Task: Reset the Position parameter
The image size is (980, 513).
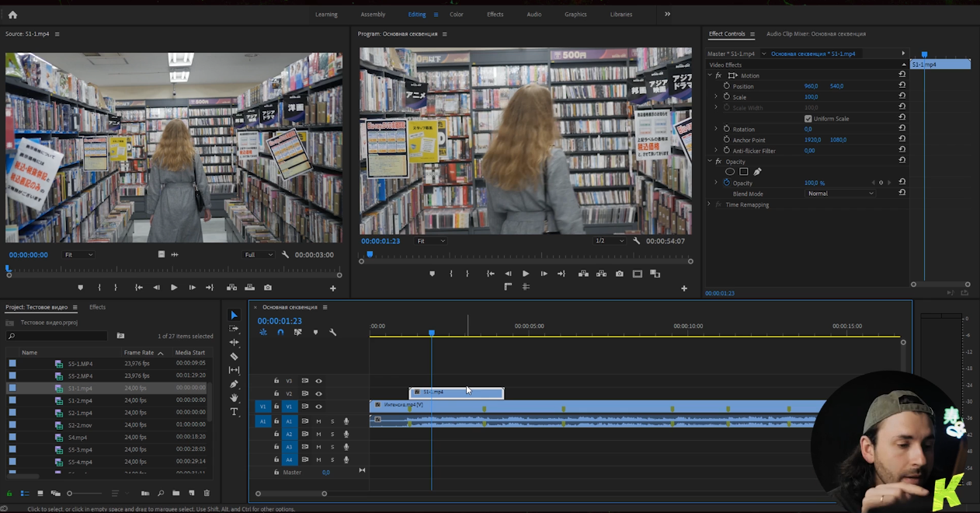Action: pyautogui.click(x=902, y=86)
